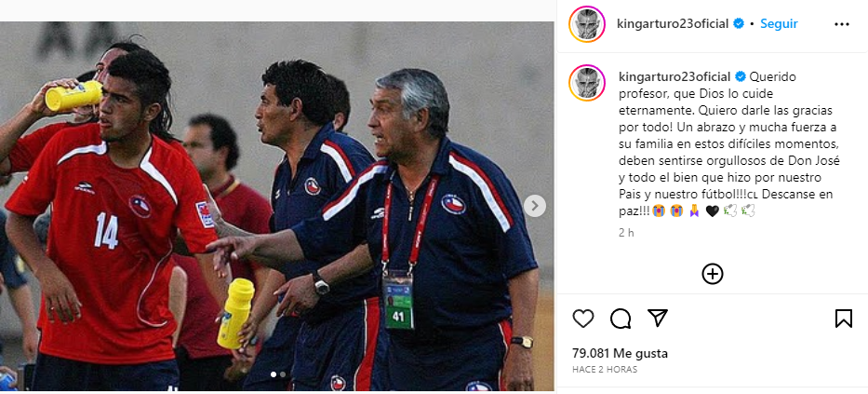The image size is (868, 394).
Task: Open the verified badge in the caption
Action: point(741,76)
